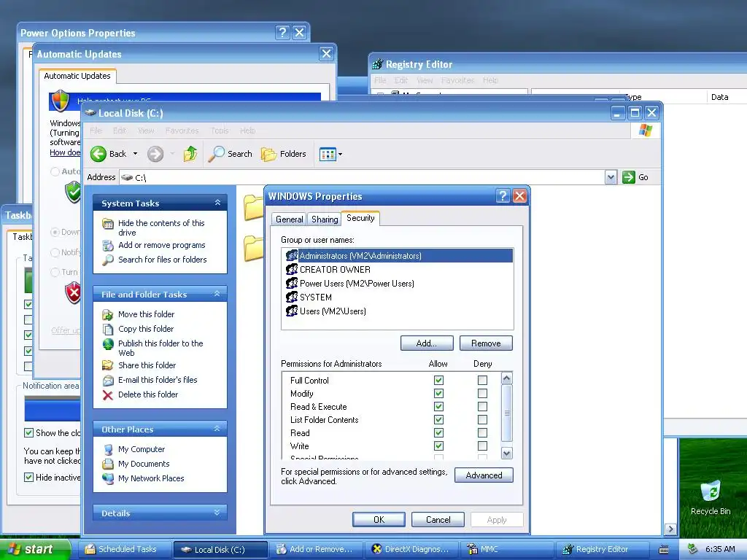Switch to General tab
The width and height of the screenshot is (747, 560).
pos(289,219)
